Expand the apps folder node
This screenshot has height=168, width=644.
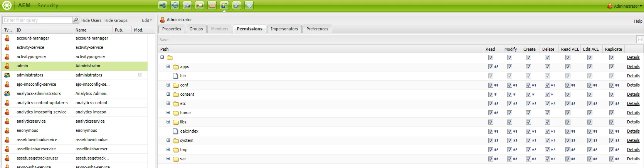[168, 67]
